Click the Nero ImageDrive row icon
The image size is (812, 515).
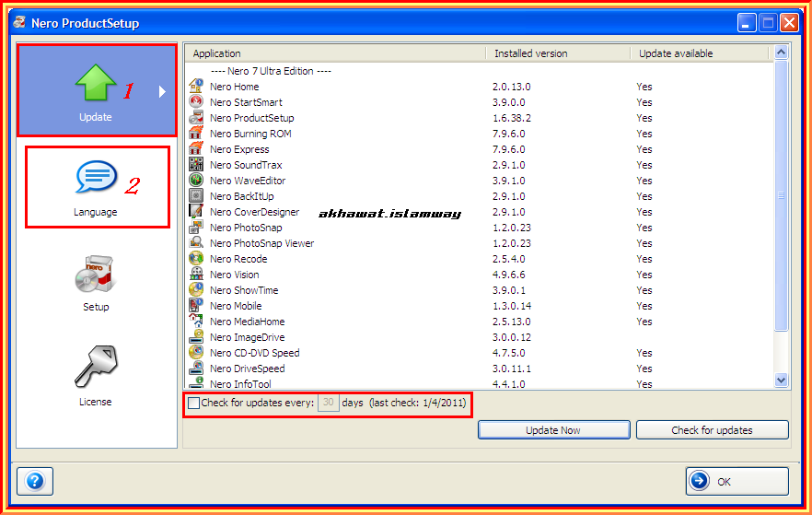[x=196, y=336]
